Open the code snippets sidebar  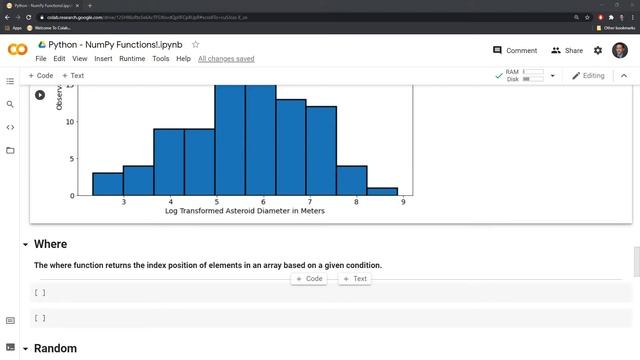10,127
